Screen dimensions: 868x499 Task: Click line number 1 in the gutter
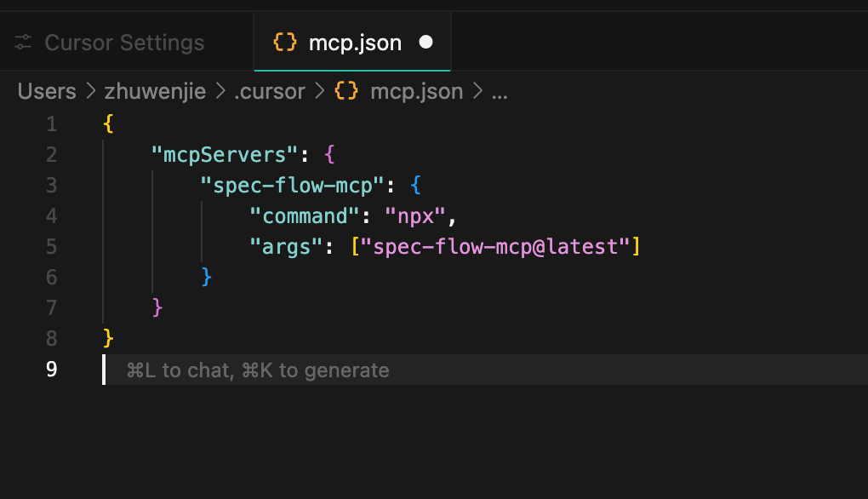[51, 124]
